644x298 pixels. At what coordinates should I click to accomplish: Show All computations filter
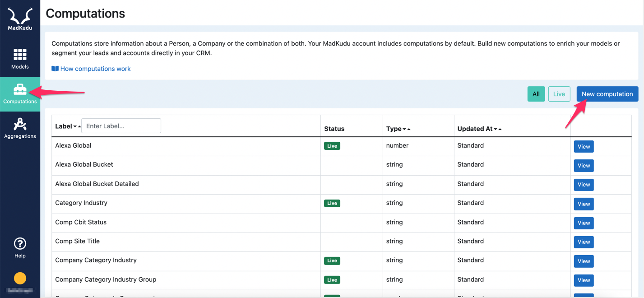[x=536, y=94]
